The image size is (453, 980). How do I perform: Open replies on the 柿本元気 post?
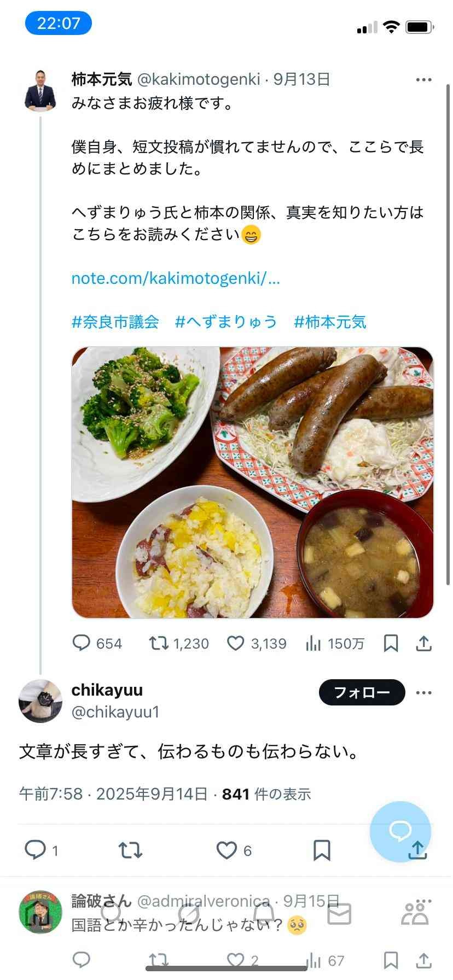coord(82,644)
